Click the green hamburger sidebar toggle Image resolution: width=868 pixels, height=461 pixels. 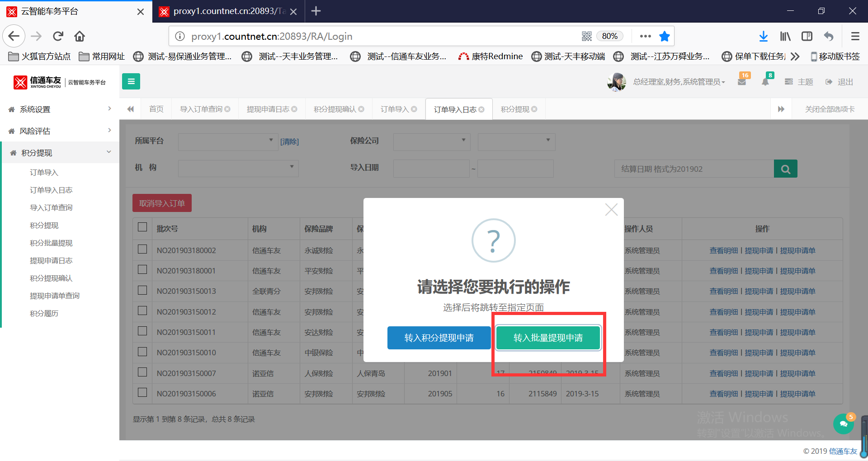[x=131, y=81]
